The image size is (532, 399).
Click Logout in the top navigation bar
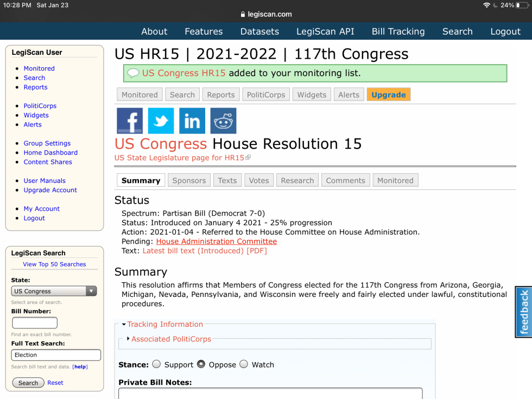(505, 31)
